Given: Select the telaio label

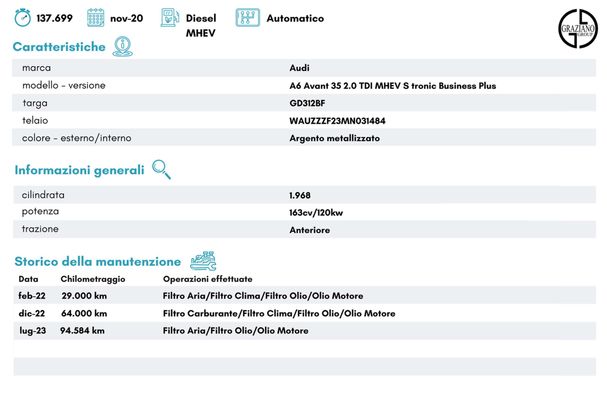Looking at the screenshot, I should point(35,120).
